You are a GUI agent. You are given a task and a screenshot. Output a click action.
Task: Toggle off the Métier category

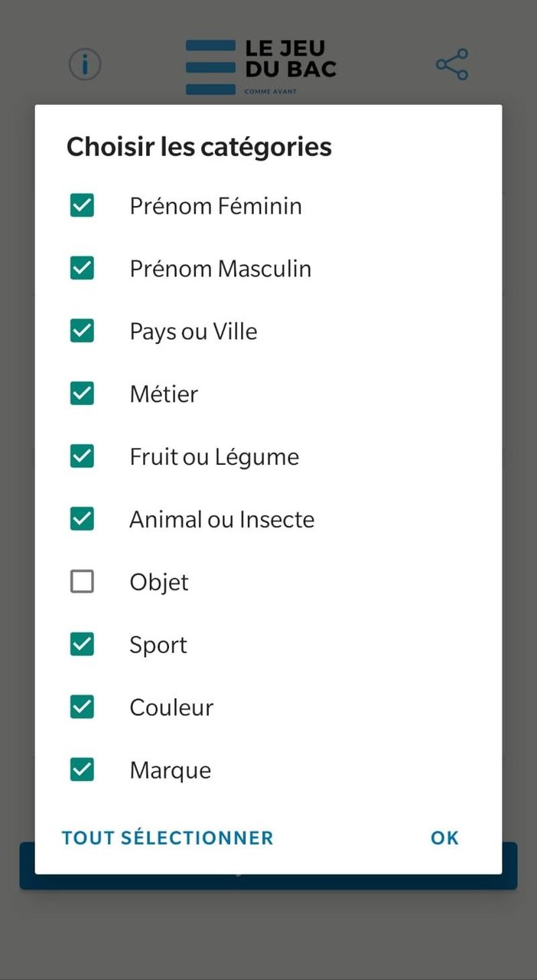click(x=82, y=394)
